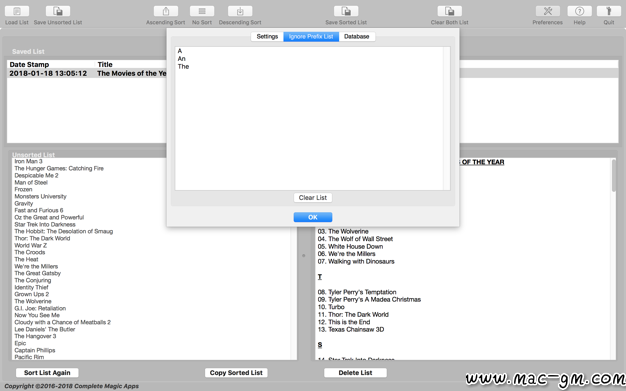
Task: Click inside the ignore prefix text area
Action: 309,118
